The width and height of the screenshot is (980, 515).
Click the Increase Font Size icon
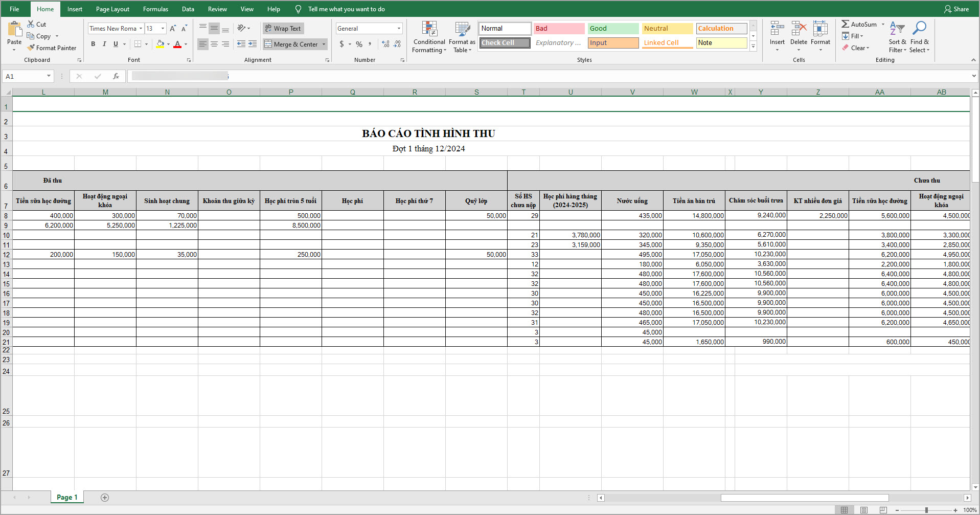tap(173, 29)
